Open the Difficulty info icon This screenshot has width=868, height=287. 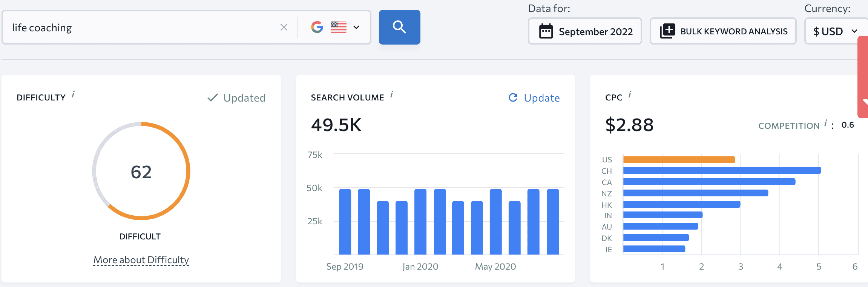[73, 94]
